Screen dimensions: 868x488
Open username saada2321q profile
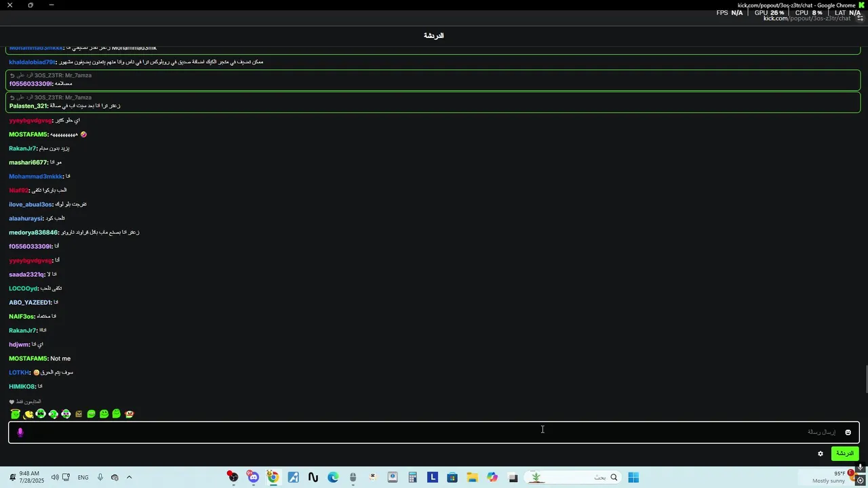[x=26, y=274]
